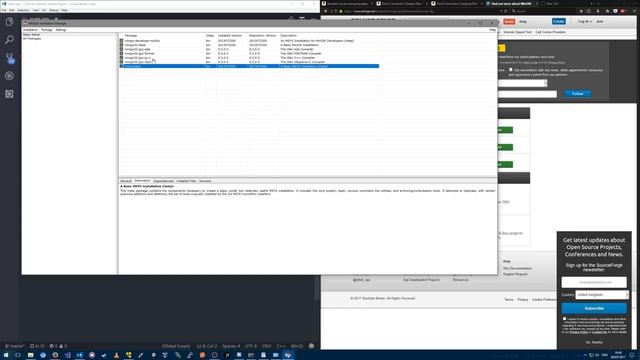The width and height of the screenshot is (640, 360).
Task: Click the Subscribe button in newsletter popup
Action: (x=594, y=308)
